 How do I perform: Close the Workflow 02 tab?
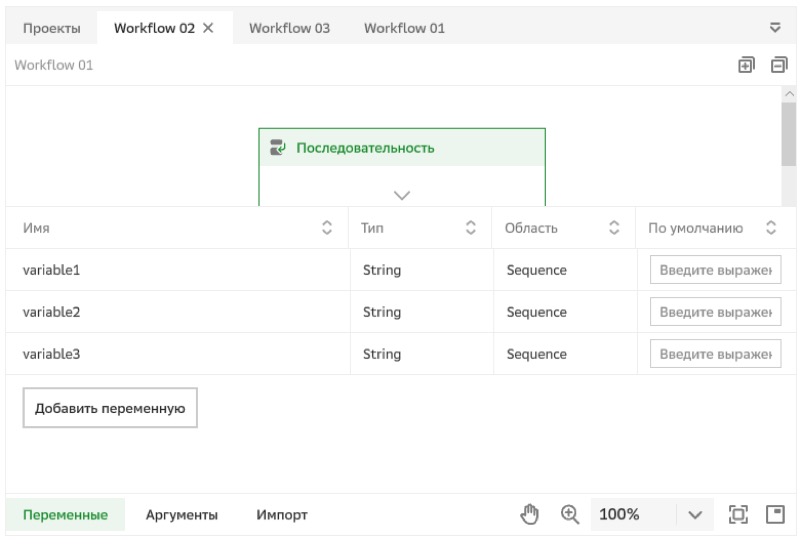208,28
